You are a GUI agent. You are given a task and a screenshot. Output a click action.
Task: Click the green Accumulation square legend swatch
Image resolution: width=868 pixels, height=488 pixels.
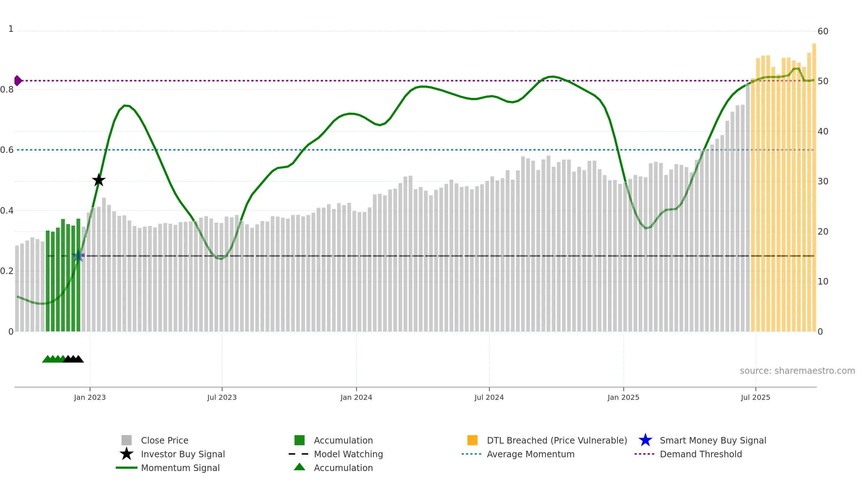299,440
